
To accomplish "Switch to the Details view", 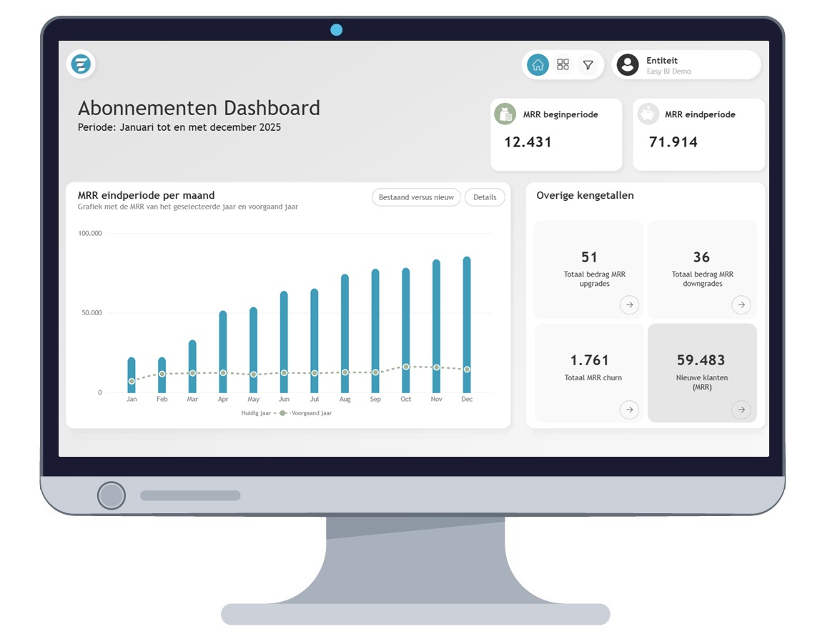I will point(485,197).
